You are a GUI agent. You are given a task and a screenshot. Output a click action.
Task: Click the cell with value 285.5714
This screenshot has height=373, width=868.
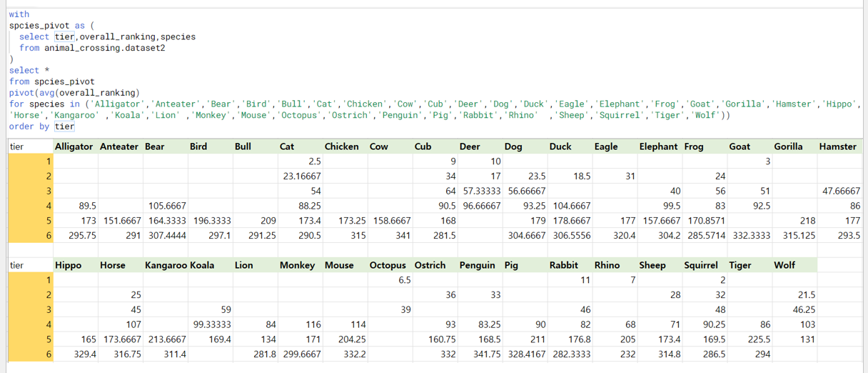[707, 235]
